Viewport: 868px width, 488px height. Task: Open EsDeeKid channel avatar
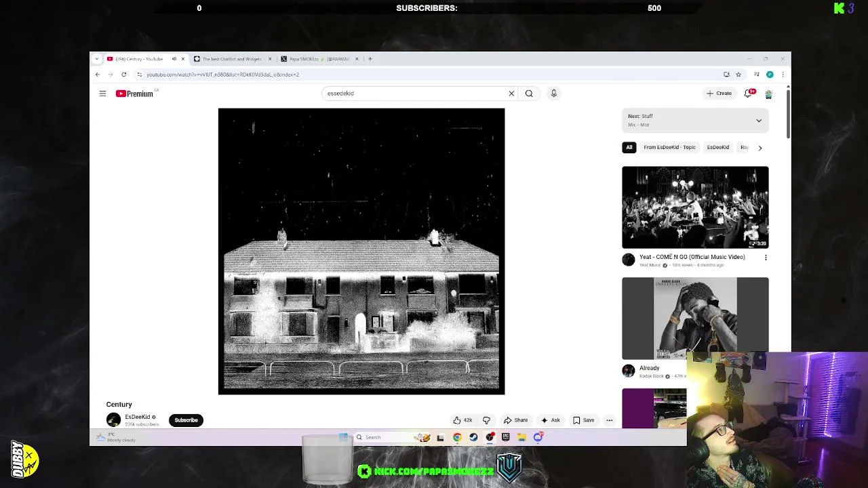tap(113, 420)
